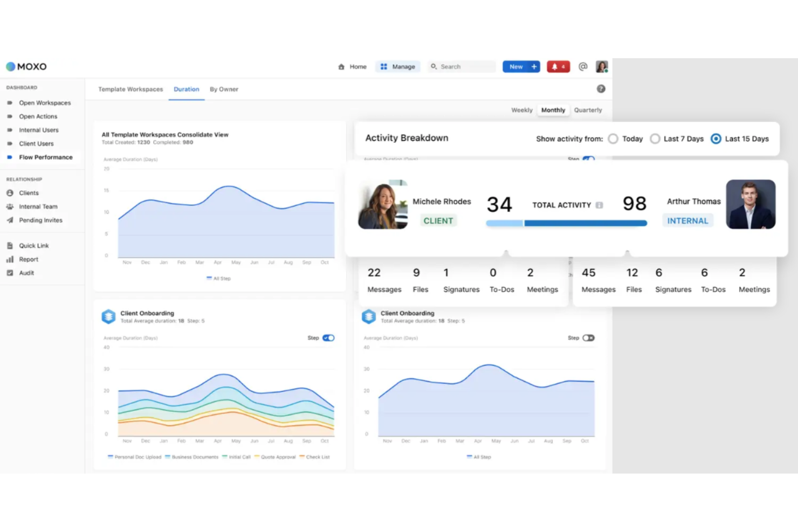Disable Step toggle on stacked Client Onboarding chart
This screenshot has height=532, width=798.
click(328, 338)
